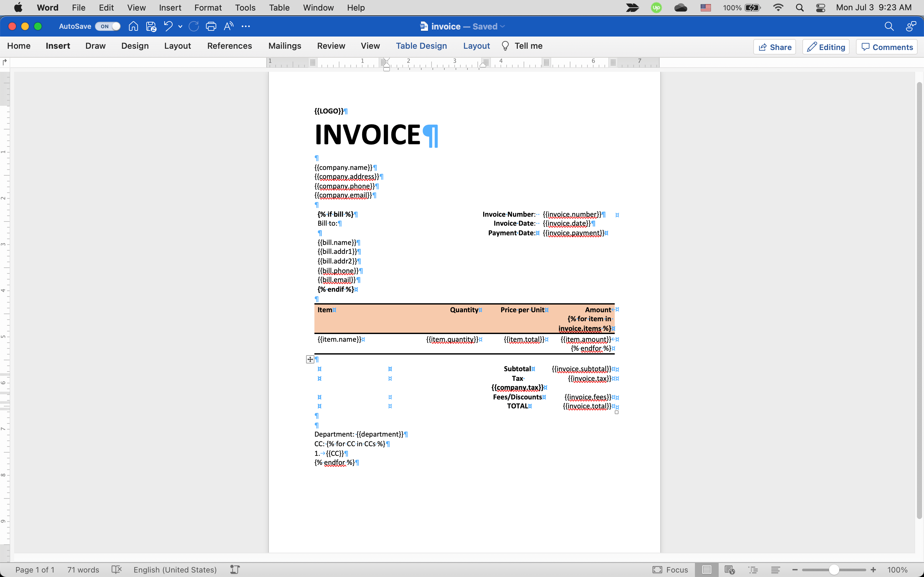Switch to Web Layout view icon
The height and width of the screenshot is (577, 924).
point(729,570)
